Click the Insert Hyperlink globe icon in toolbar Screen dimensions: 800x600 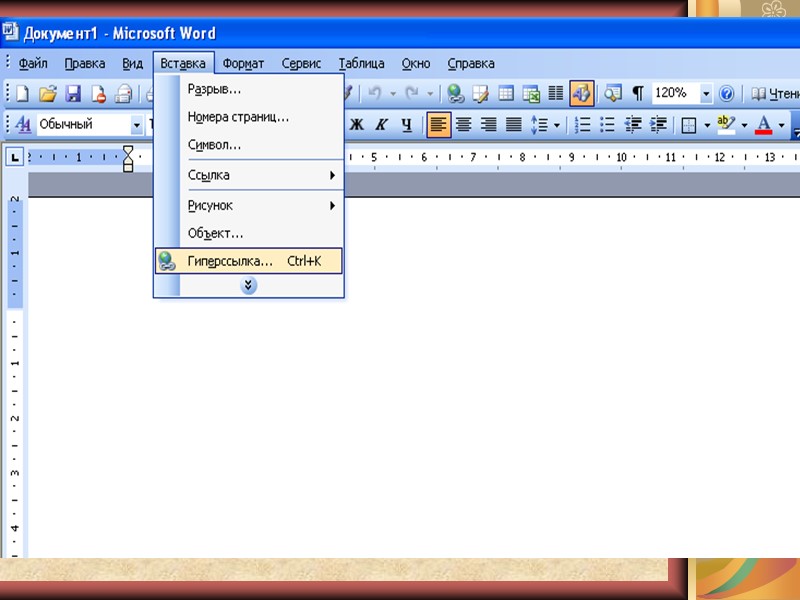[455, 94]
